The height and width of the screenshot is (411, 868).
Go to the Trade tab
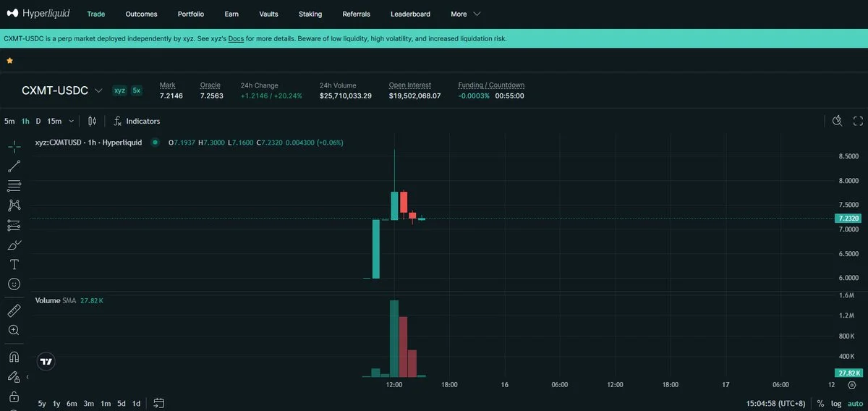[95, 14]
